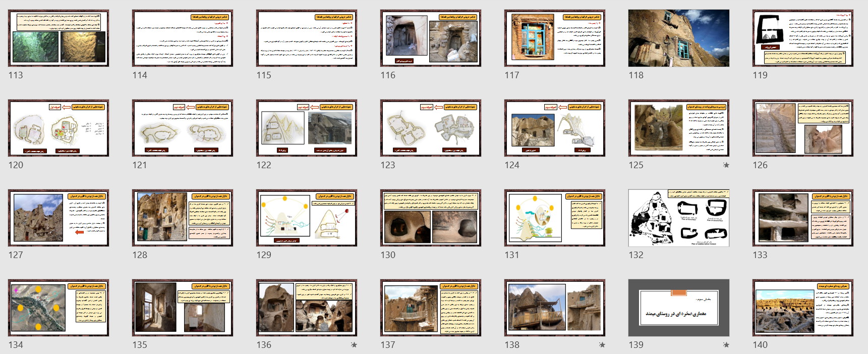Image resolution: width=868 pixels, height=354 pixels.
Task: Choose slide 137 with wooden balcony photo
Action: tap(431, 308)
